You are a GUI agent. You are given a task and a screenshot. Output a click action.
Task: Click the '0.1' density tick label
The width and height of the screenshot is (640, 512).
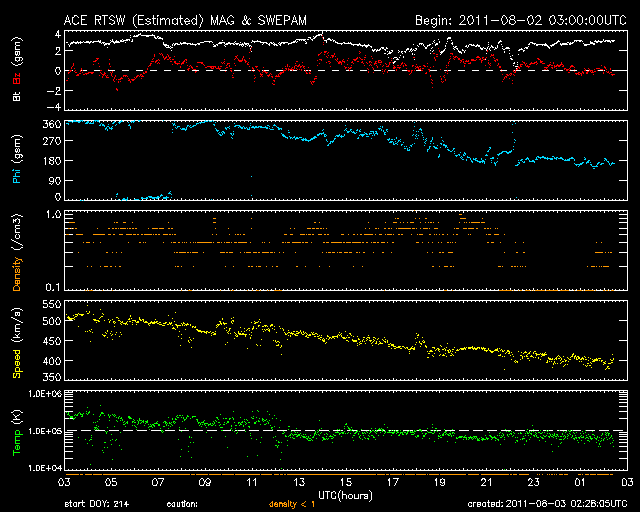53,287
